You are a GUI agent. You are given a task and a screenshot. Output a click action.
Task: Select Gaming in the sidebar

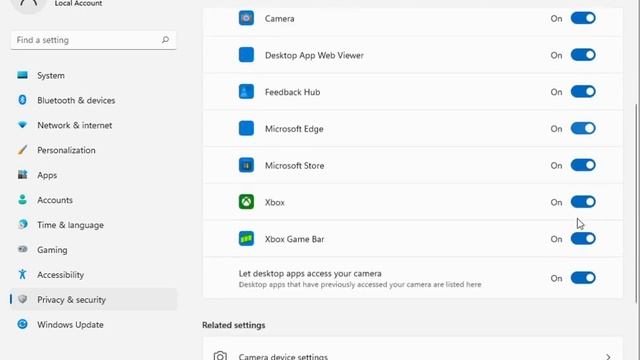[x=94, y=249]
